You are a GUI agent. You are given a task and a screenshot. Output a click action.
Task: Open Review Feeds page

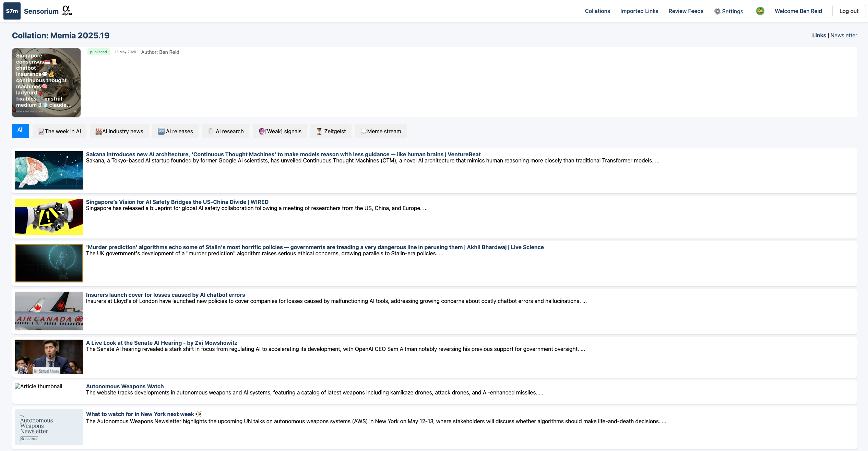tap(686, 11)
